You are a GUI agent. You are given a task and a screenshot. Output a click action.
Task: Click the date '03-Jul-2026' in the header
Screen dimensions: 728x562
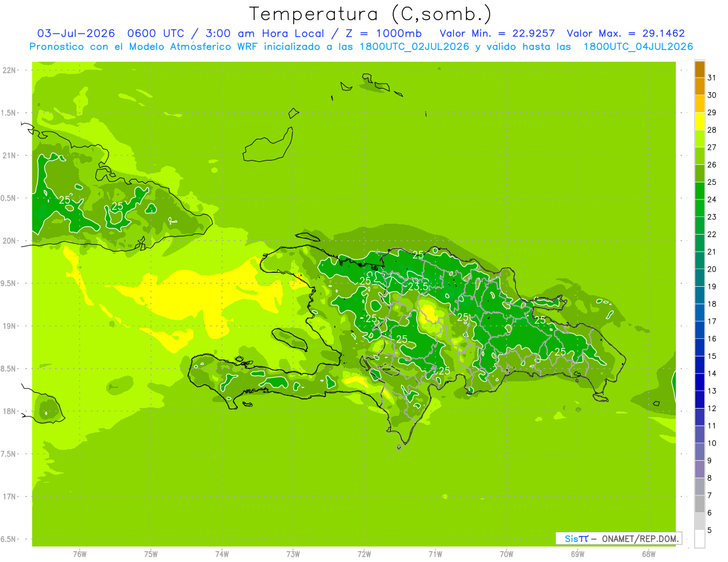click(x=76, y=33)
